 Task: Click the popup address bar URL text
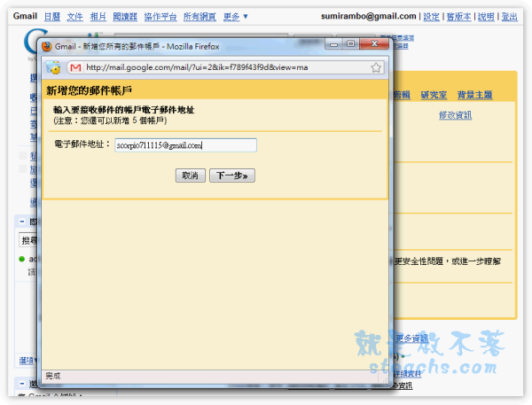pos(197,67)
